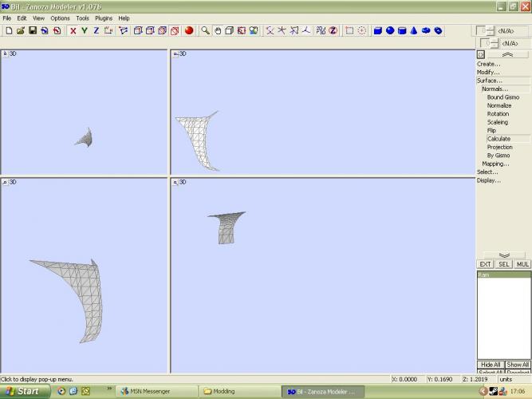
Task: Click the SEL mode button
Action: pyautogui.click(x=503, y=264)
